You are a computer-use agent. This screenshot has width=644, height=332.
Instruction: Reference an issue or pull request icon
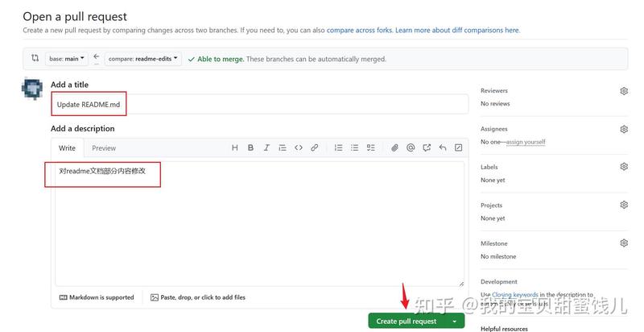427,147
